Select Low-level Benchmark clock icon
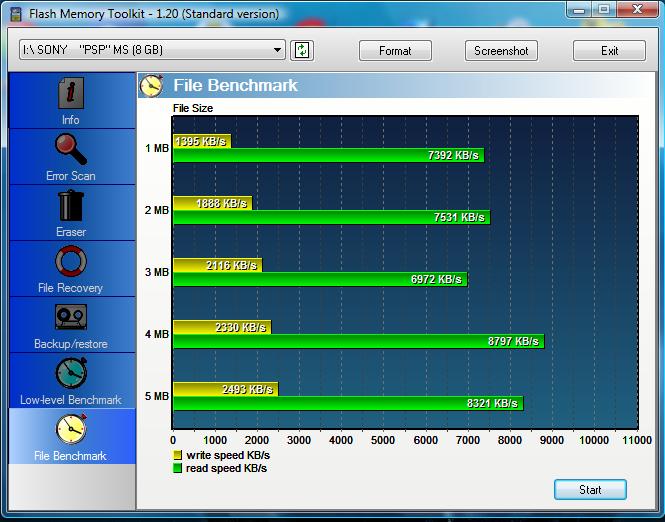This screenshot has width=665, height=522. (70, 375)
